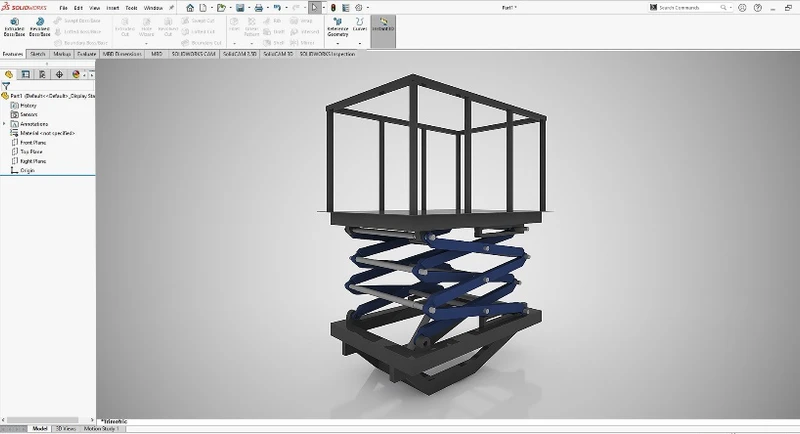Image resolution: width=800 pixels, height=434 pixels.
Task: Create a new document with New icon
Action: click(x=203, y=8)
